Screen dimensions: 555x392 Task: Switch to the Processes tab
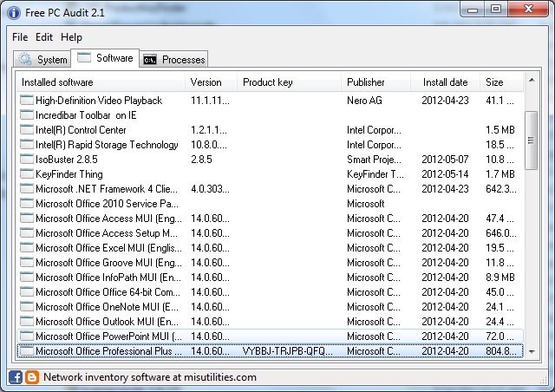click(x=173, y=59)
